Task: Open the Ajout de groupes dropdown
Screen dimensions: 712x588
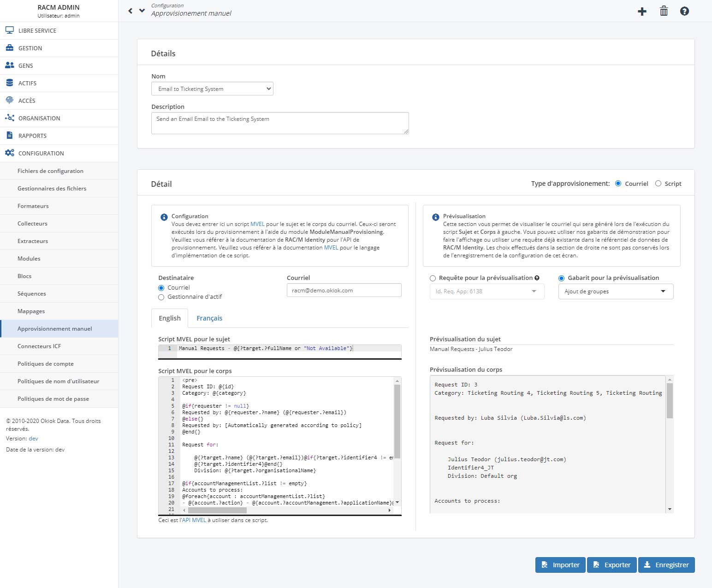Action: tap(616, 291)
